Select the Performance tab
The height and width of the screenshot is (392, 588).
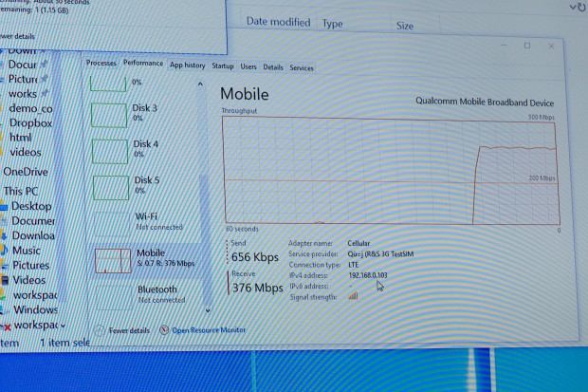tap(143, 63)
